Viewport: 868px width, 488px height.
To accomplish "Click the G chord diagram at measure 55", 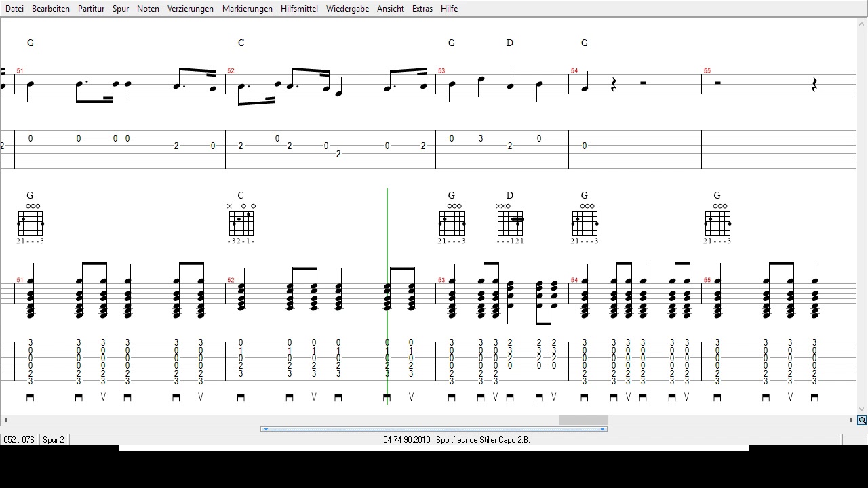I will click(x=717, y=222).
